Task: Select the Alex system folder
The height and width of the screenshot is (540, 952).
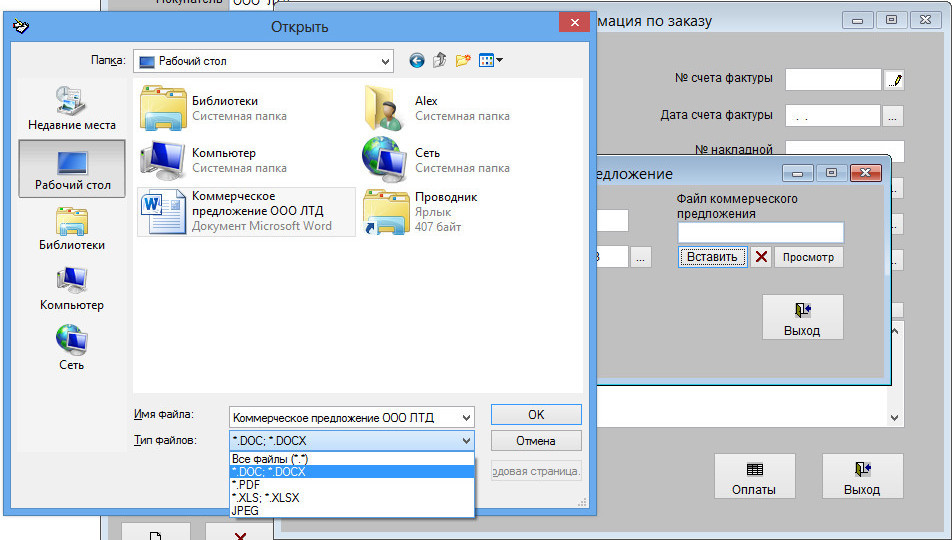Action: (x=437, y=108)
